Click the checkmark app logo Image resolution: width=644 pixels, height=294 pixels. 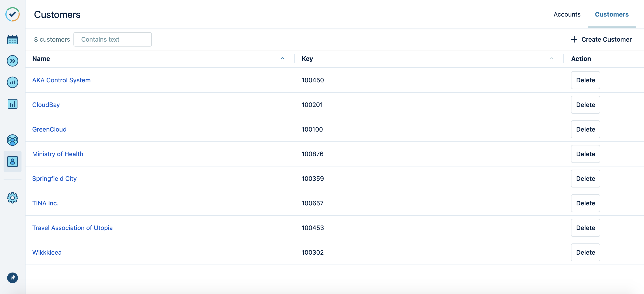[x=13, y=15]
